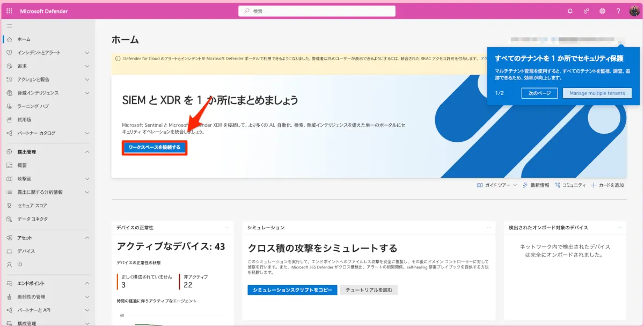Open the help question mark icon
This screenshot has width=644, height=327.
[618, 11]
